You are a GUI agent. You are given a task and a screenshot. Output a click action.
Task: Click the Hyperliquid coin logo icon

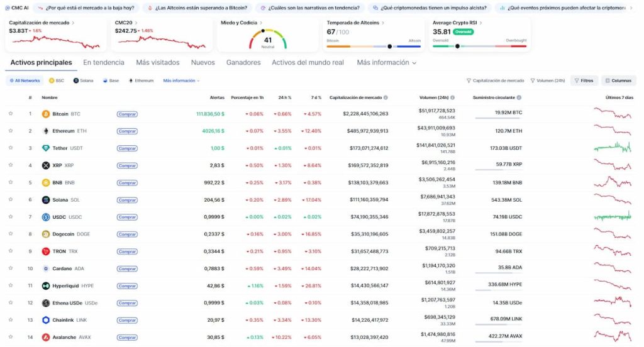(45, 286)
